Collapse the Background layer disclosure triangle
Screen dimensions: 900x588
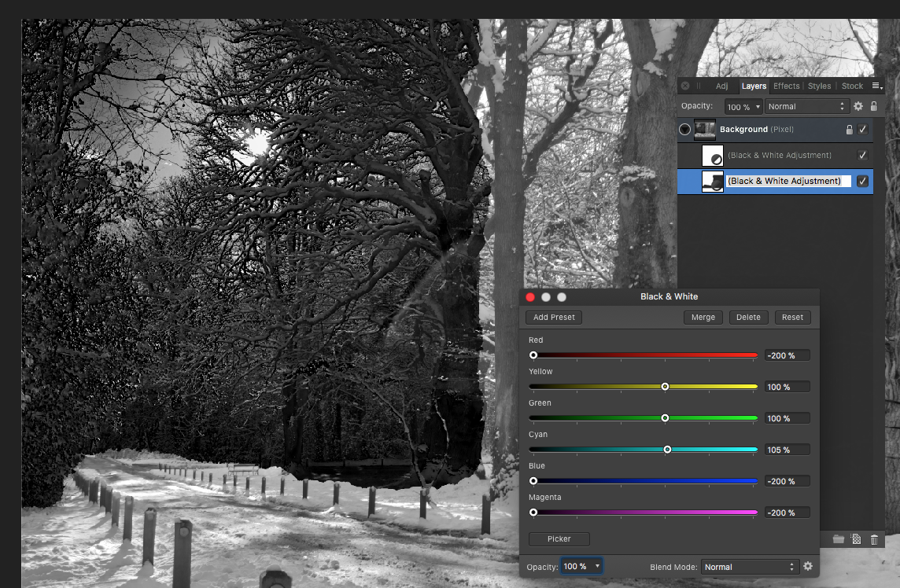coord(684,130)
